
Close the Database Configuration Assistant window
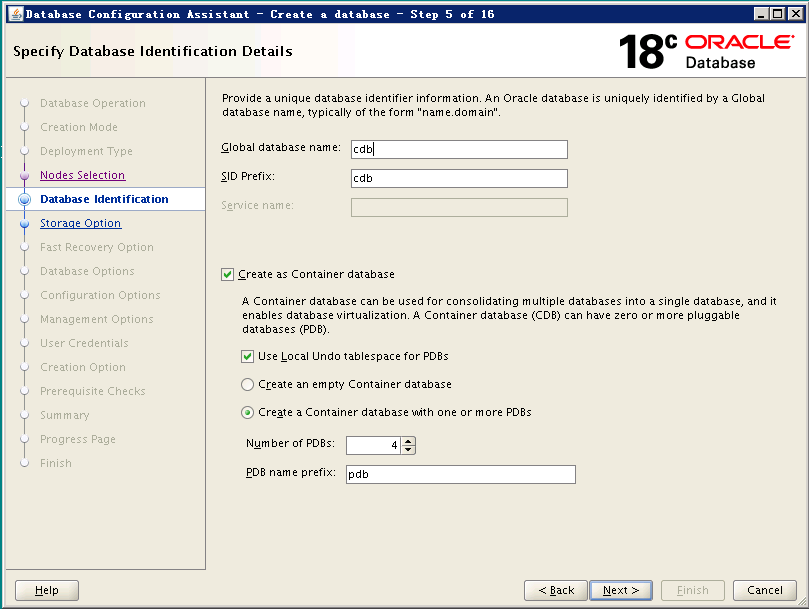point(796,14)
